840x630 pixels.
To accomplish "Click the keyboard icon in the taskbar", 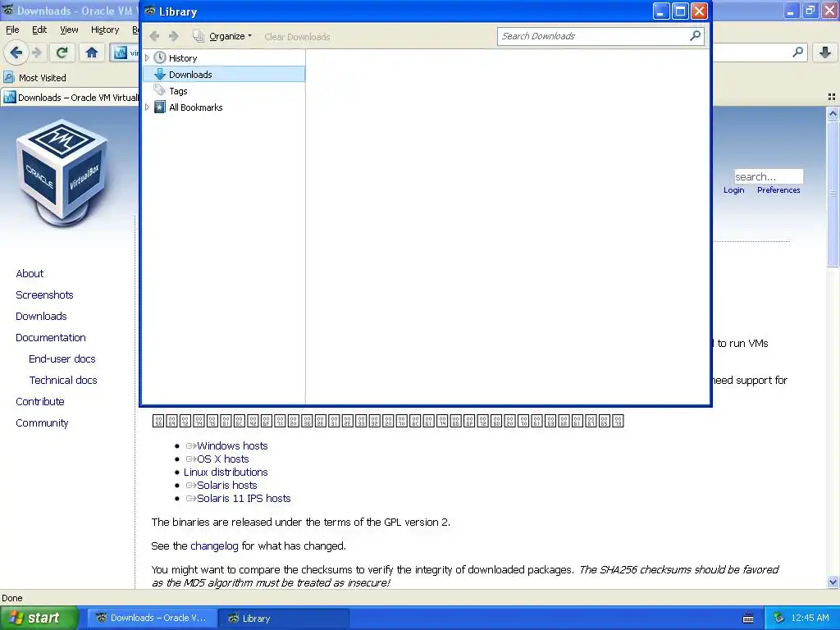I will (x=748, y=619).
